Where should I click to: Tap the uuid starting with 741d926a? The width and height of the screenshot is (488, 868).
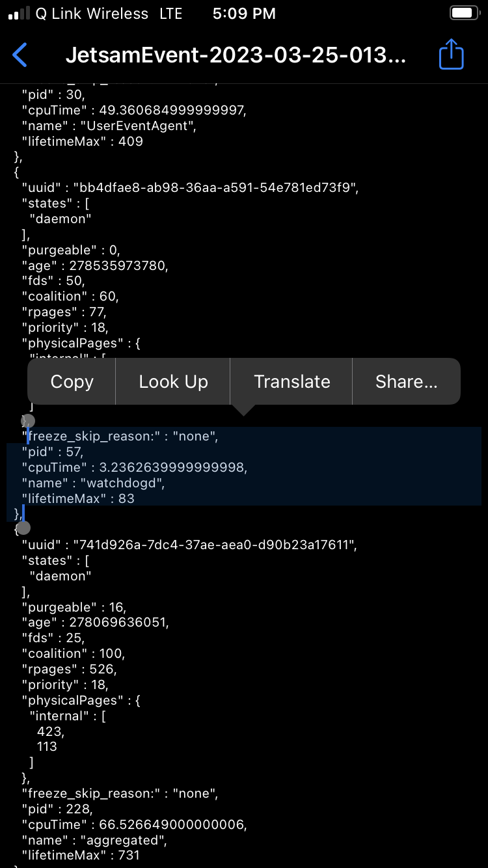coord(189,545)
